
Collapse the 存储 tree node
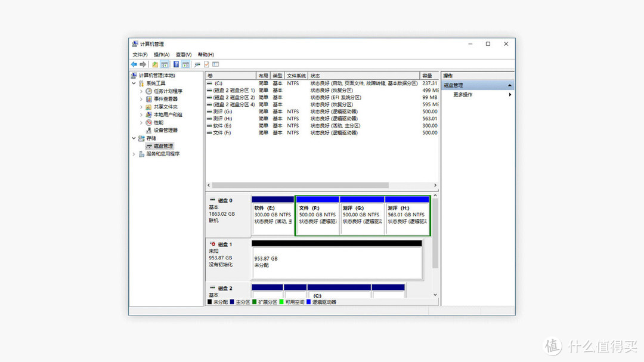tap(134, 138)
